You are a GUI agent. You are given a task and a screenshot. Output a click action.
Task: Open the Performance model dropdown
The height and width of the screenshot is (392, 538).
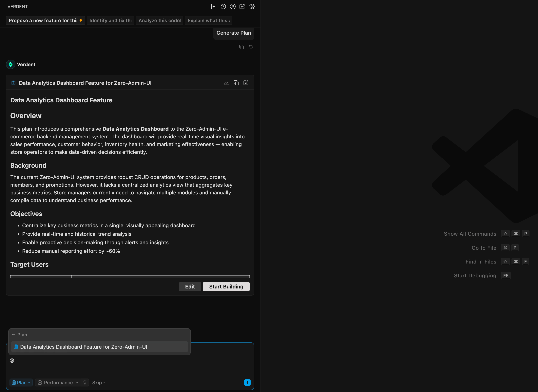click(58, 382)
